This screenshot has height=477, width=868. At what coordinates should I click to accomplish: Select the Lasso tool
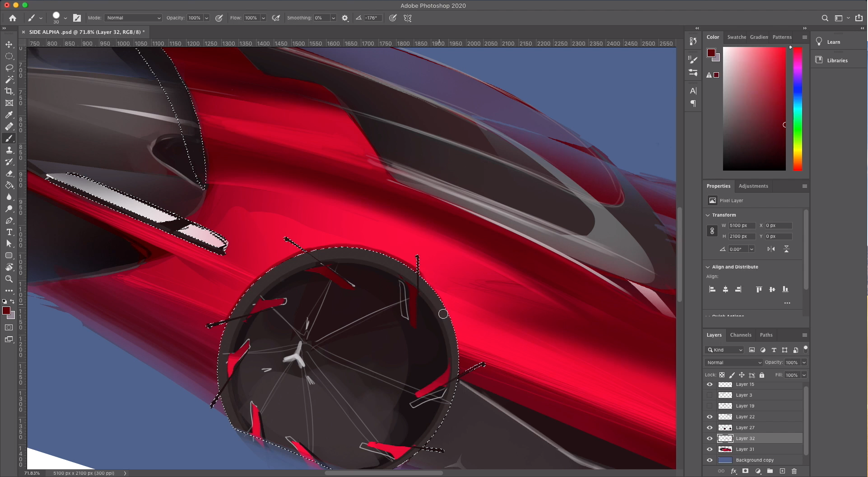[x=9, y=68]
